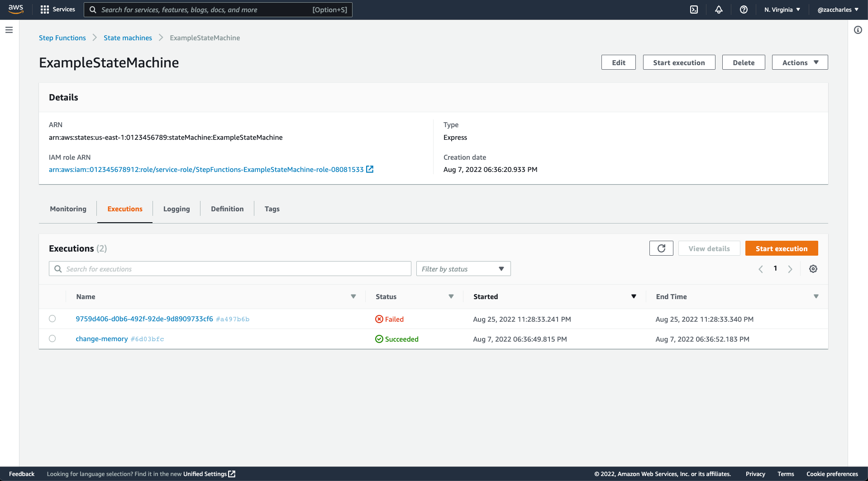The image size is (868, 481).
Task: Go to the next page of executions
Action: tap(790, 269)
